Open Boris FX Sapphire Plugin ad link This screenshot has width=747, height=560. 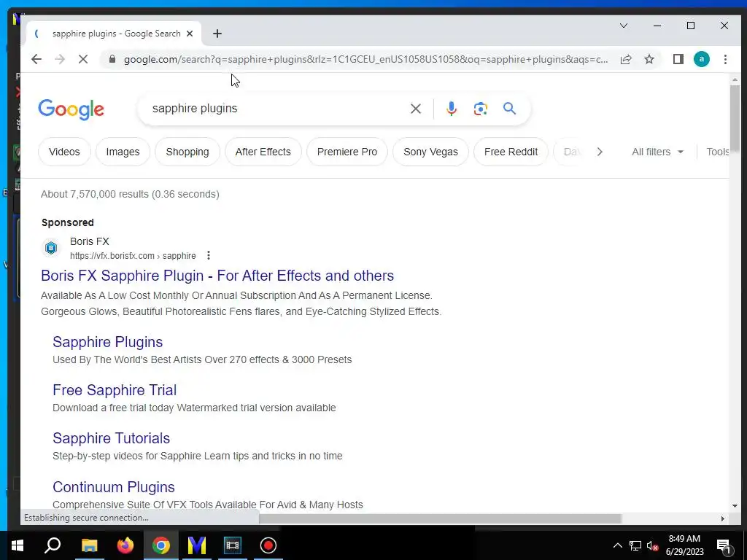(x=217, y=276)
